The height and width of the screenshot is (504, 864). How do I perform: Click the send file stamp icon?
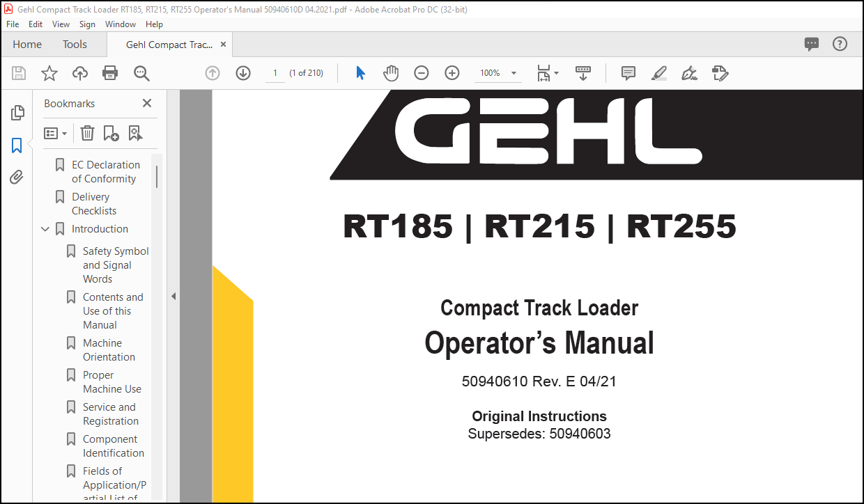(x=720, y=73)
